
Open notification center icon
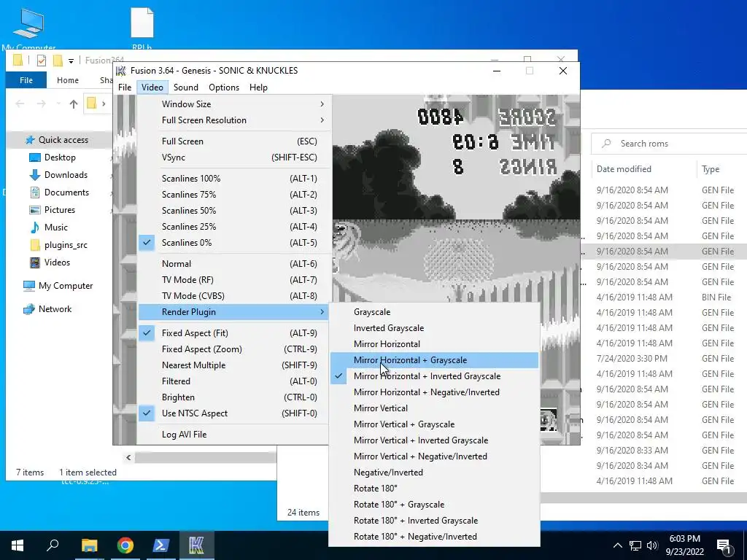tap(723, 545)
